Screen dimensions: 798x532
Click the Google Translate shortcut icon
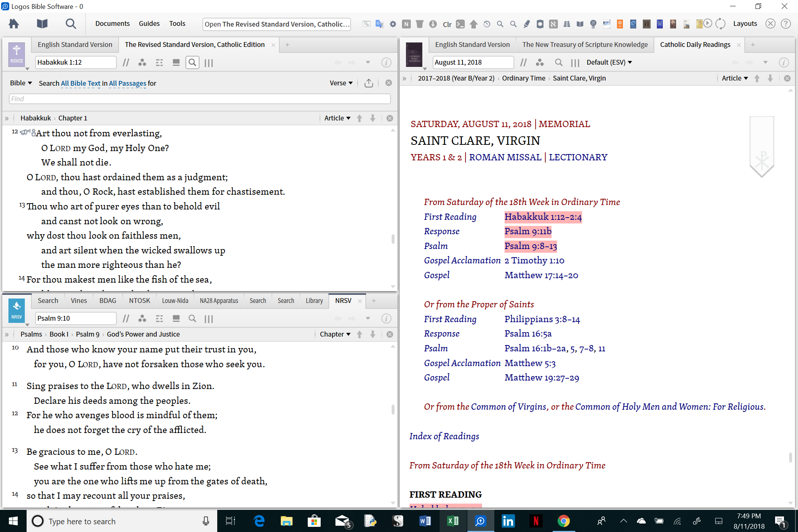click(379, 24)
